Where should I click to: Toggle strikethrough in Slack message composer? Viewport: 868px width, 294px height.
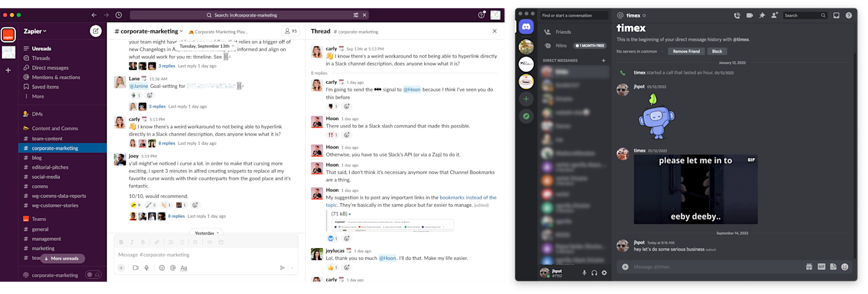[143, 242]
